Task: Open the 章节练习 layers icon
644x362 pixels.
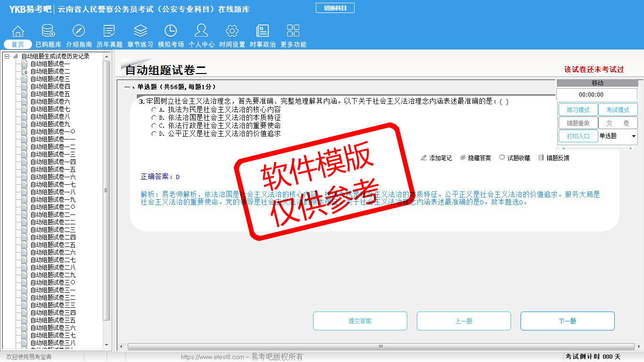Action: pos(140,32)
